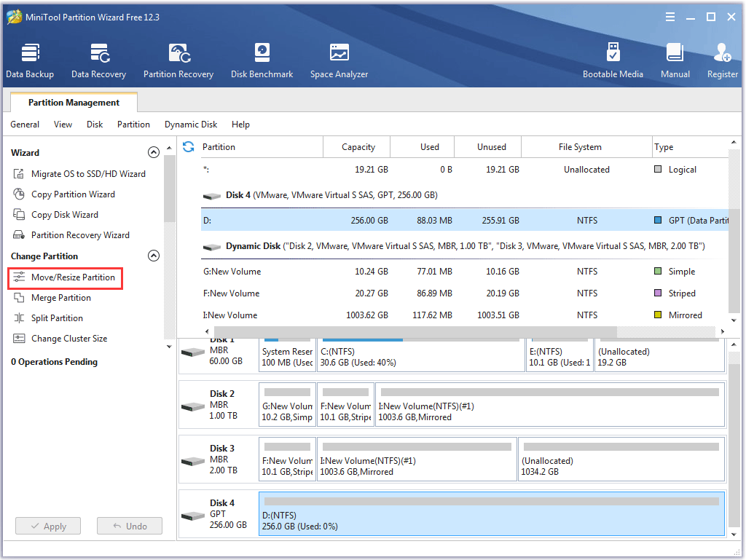Click Disk 4 drive icon in partition list

(212, 196)
